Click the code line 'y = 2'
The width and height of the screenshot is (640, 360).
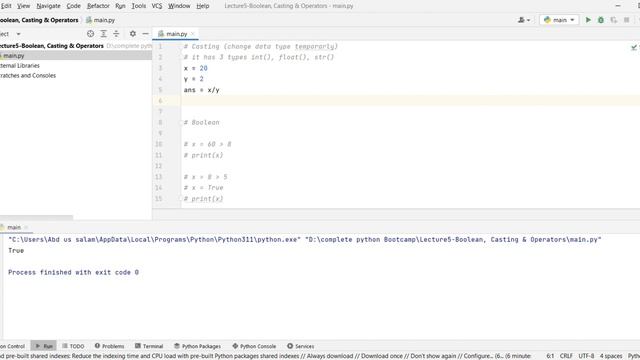click(193, 79)
